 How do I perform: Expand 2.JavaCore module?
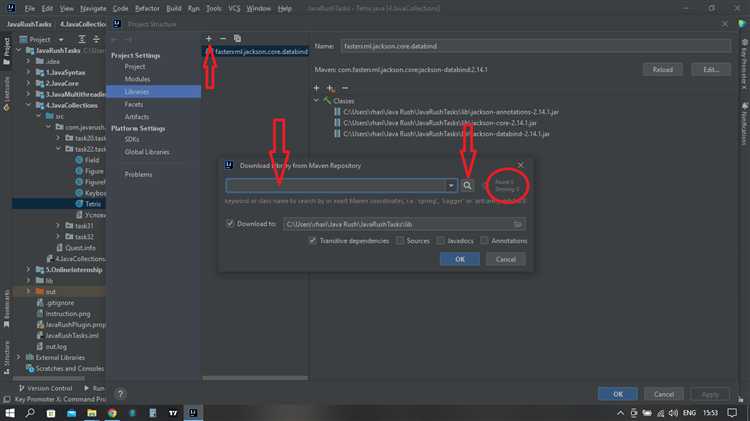pos(28,83)
